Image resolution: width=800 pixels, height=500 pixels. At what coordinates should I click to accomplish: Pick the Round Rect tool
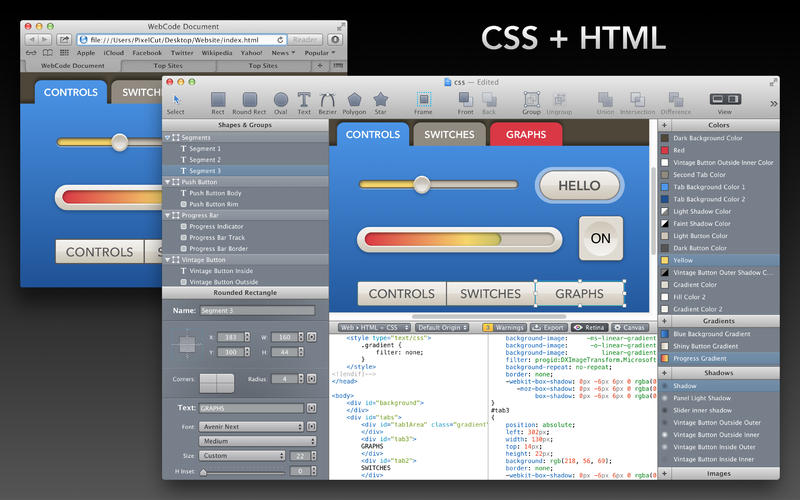[249, 104]
